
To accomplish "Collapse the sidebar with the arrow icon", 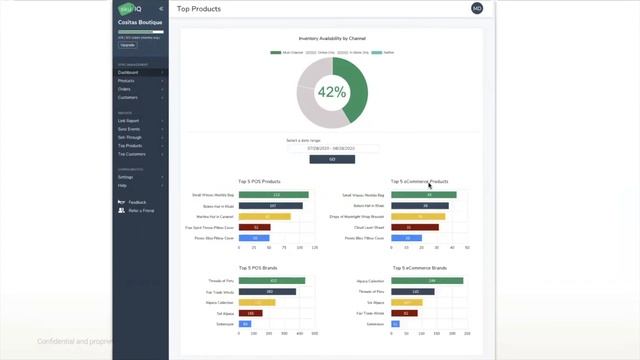I will click(x=161, y=9).
